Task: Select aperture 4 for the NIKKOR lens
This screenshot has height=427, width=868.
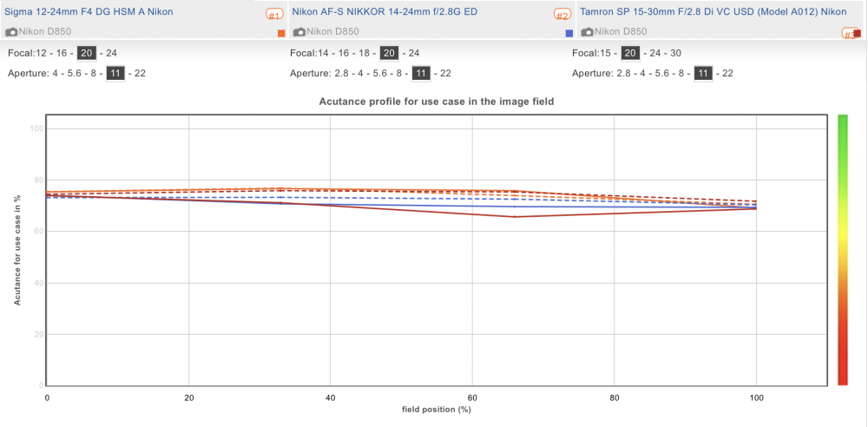Action: point(360,73)
